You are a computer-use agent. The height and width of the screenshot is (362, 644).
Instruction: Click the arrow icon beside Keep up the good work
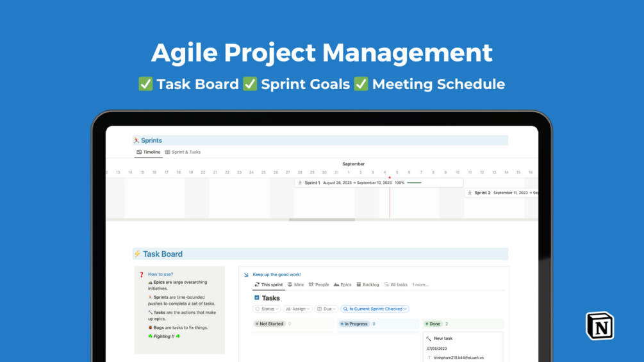coord(246,275)
